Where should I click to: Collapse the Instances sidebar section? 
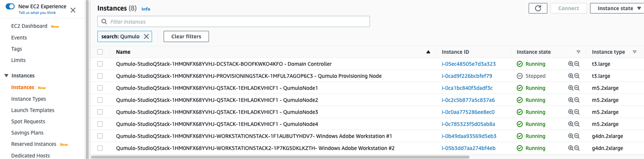6,76
